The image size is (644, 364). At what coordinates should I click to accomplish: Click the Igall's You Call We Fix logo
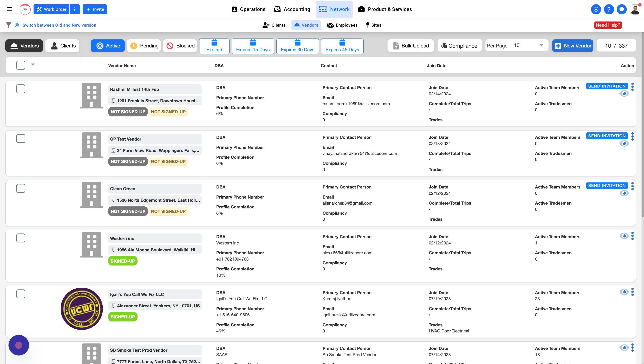click(81, 308)
